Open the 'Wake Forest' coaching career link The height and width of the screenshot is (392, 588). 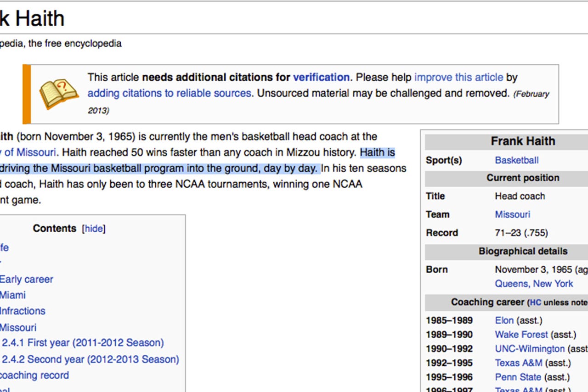point(521,335)
